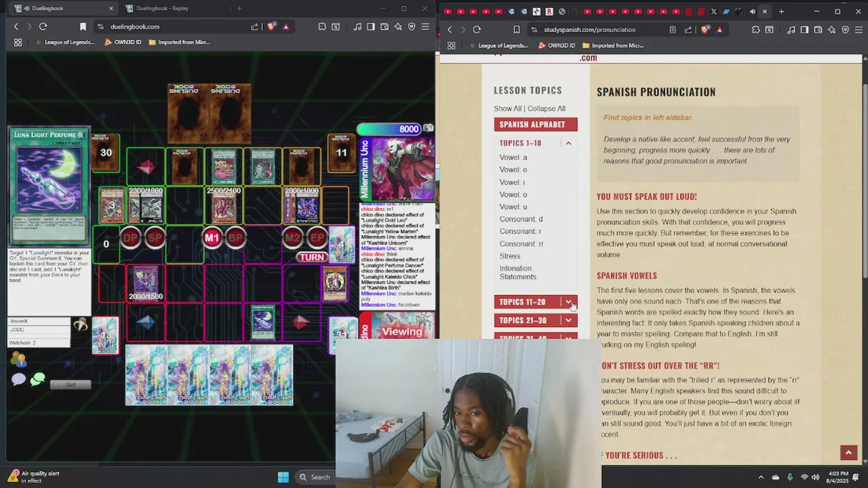The width and height of the screenshot is (868, 488).
Task: Go back in the studyspanish browser window
Action: 450,30
